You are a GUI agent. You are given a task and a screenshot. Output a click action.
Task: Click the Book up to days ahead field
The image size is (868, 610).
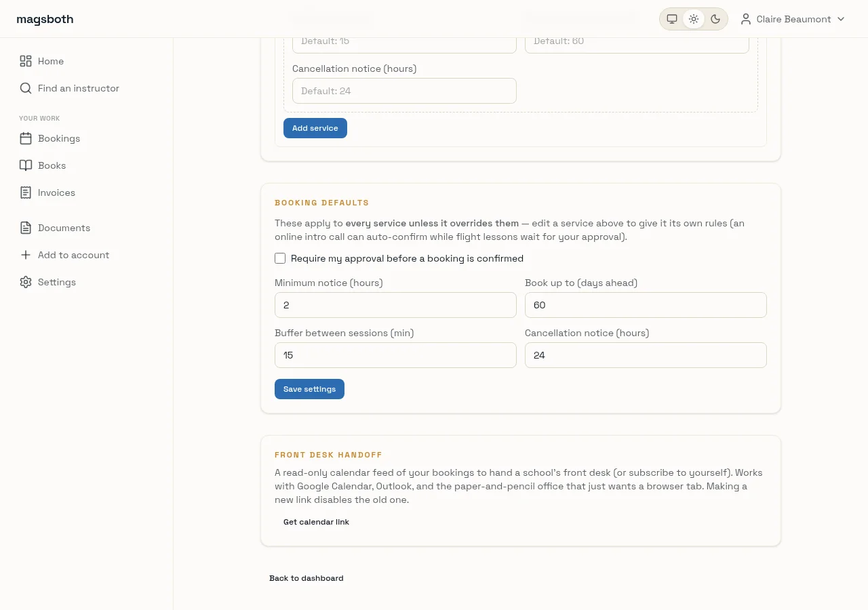point(646,305)
